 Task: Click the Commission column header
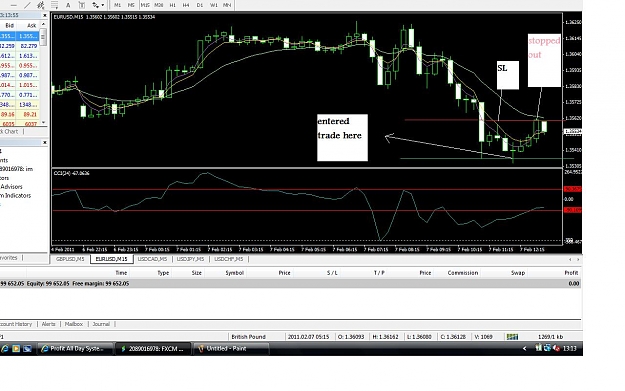[462, 273]
